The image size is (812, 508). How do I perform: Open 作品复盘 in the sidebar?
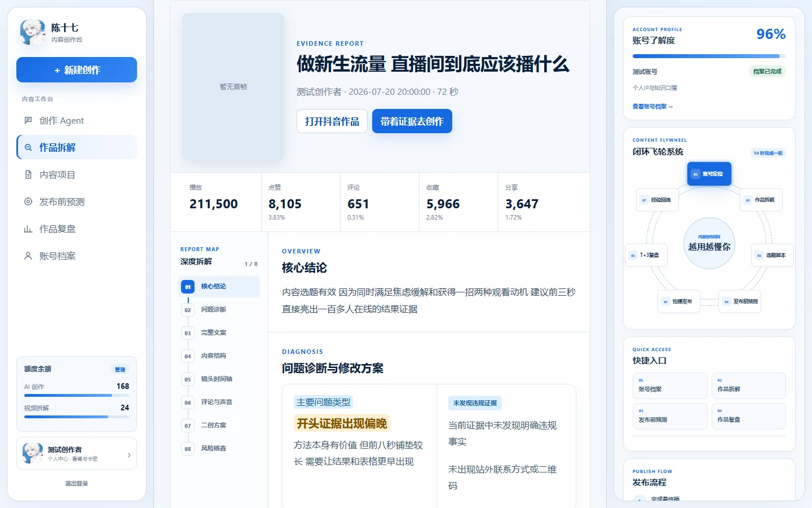click(x=77, y=229)
